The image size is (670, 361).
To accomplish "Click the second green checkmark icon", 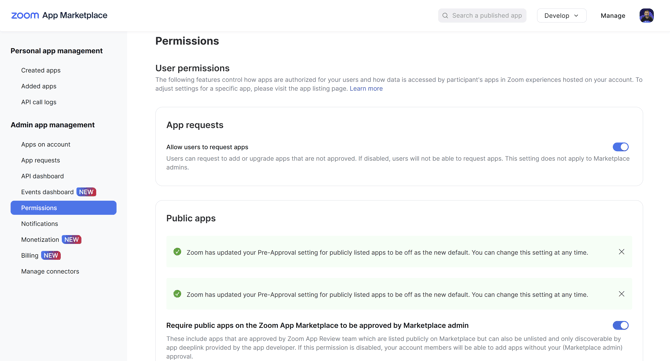I will (x=177, y=293).
